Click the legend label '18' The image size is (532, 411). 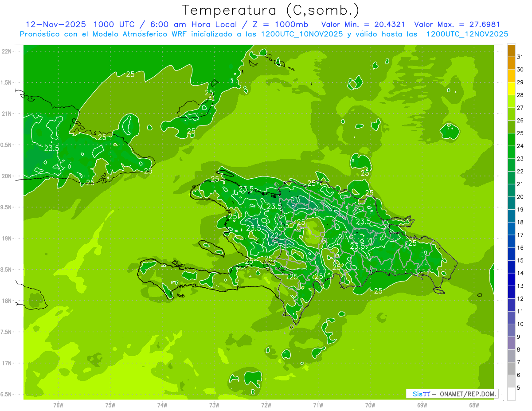click(520, 222)
